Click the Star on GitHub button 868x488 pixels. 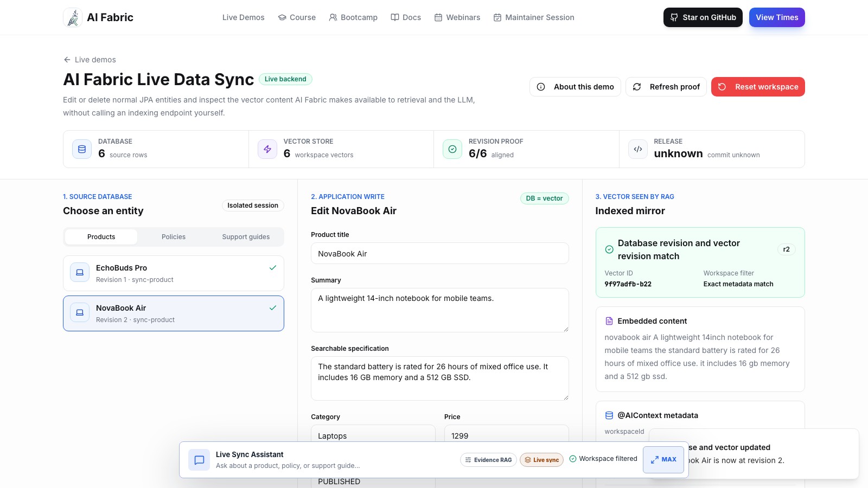(703, 17)
